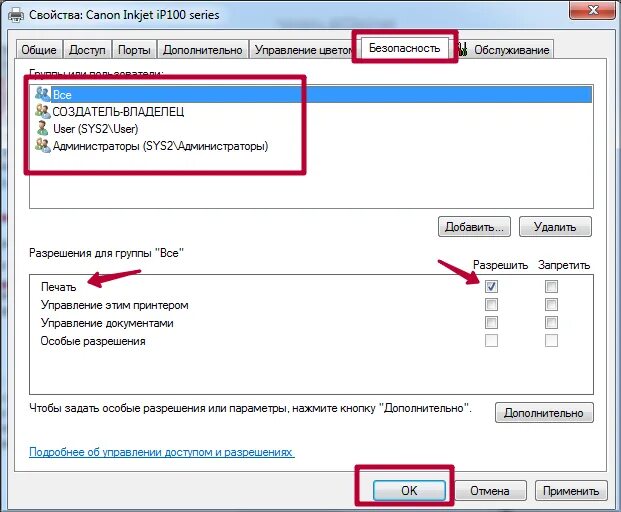
Task: Allow Управление этим принтером
Action: (x=491, y=305)
